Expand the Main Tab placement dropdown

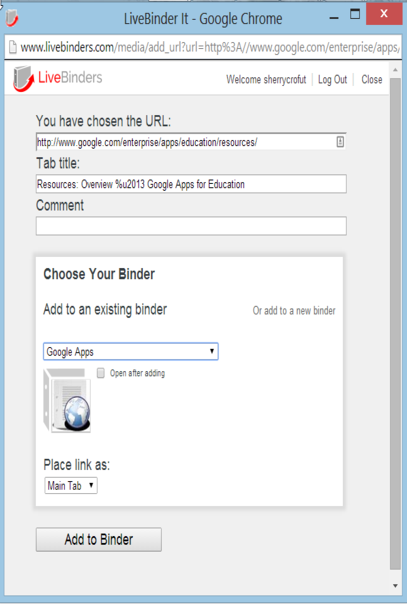point(71,485)
